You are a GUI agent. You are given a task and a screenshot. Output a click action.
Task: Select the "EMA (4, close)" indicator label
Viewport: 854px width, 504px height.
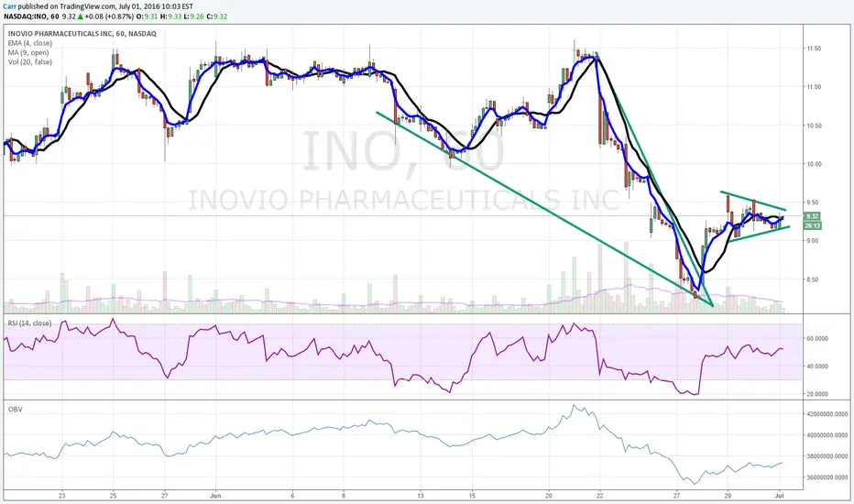[x=30, y=43]
